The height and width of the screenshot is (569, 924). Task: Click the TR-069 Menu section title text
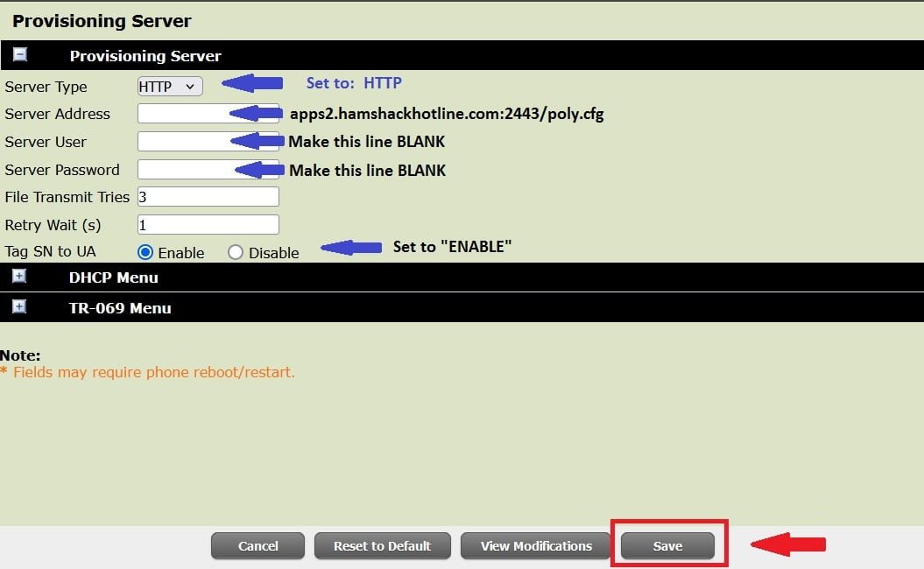(120, 308)
